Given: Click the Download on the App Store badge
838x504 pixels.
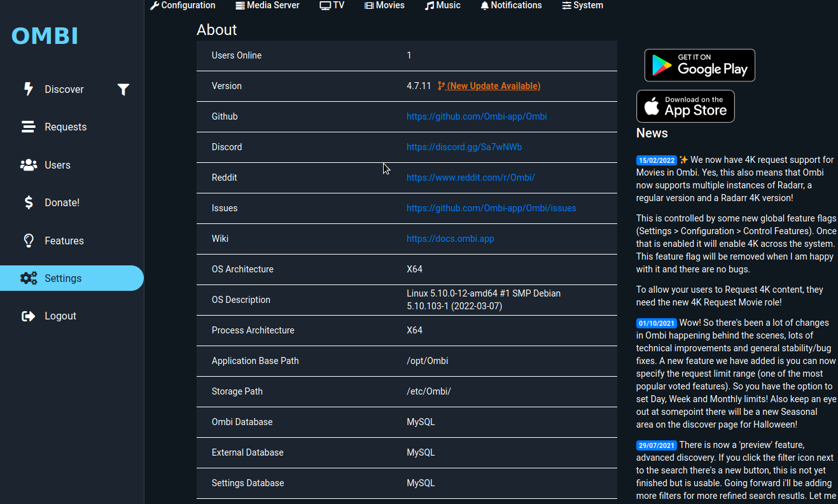Looking at the screenshot, I should click(x=685, y=106).
